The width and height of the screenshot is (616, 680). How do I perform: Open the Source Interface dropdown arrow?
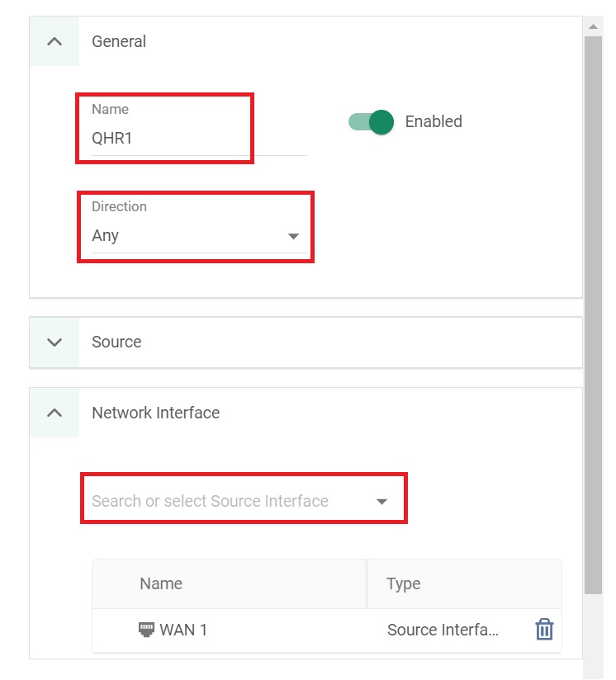pyautogui.click(x=381, y=502)
